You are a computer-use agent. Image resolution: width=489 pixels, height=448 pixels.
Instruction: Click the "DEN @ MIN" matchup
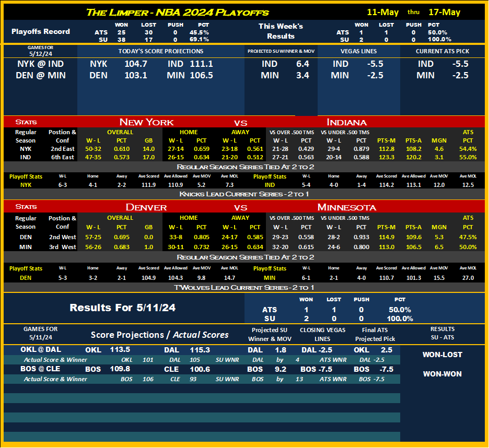(x=41, y=75)
